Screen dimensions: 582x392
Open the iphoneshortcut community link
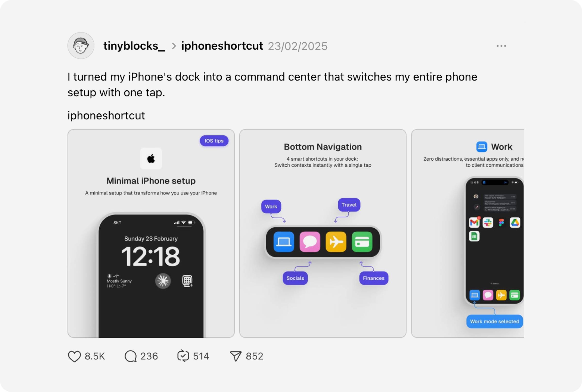tap(222, 46)
